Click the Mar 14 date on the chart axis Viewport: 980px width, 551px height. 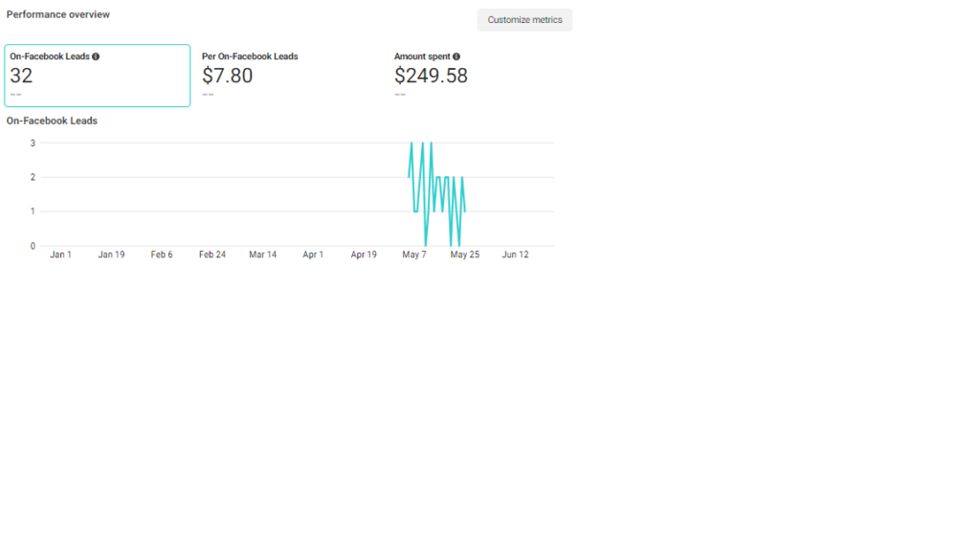[263, 255]
